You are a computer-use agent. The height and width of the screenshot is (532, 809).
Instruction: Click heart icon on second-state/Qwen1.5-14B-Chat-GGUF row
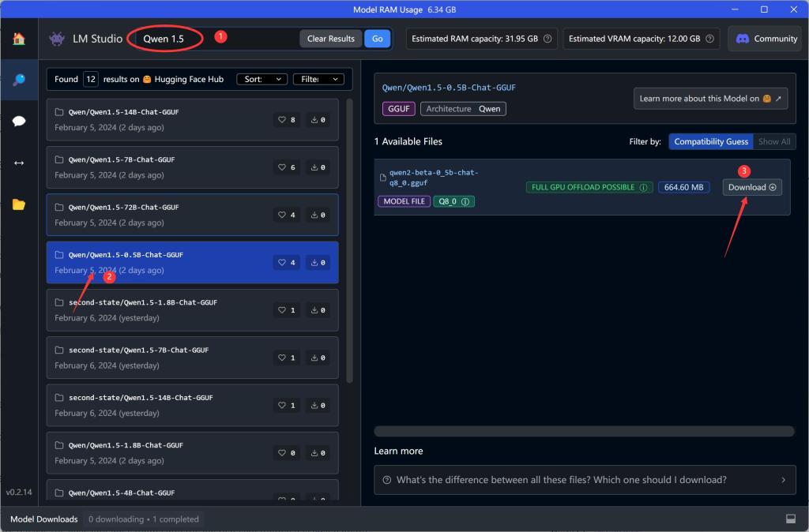click(x=282, y=405)
